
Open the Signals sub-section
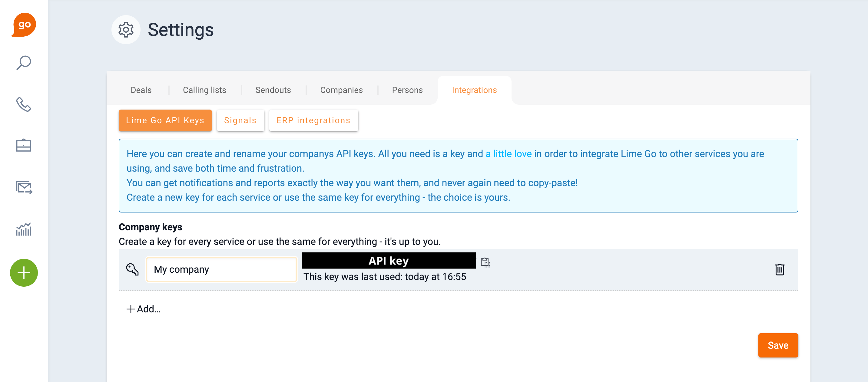pos(240,120)
